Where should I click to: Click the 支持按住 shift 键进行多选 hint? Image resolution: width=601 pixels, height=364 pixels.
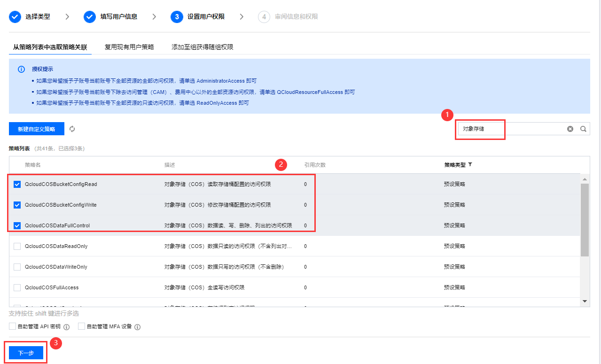click(44, 313)
